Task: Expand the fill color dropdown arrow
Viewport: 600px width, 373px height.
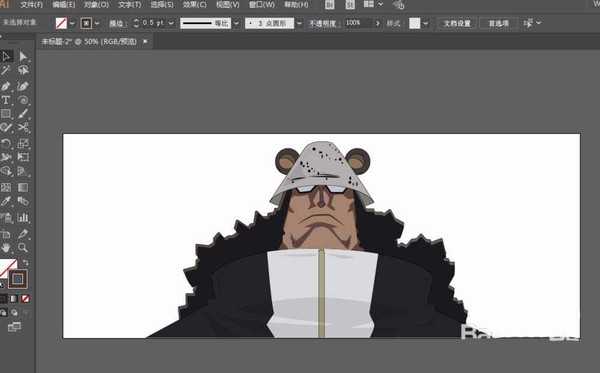Action: 72,23
